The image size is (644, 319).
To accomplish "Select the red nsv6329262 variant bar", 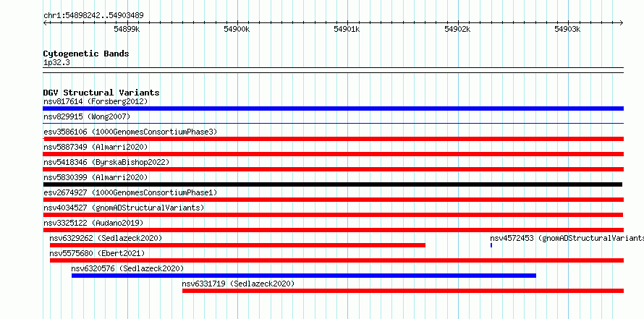I will pyautogui.click(x=237, y=245).
